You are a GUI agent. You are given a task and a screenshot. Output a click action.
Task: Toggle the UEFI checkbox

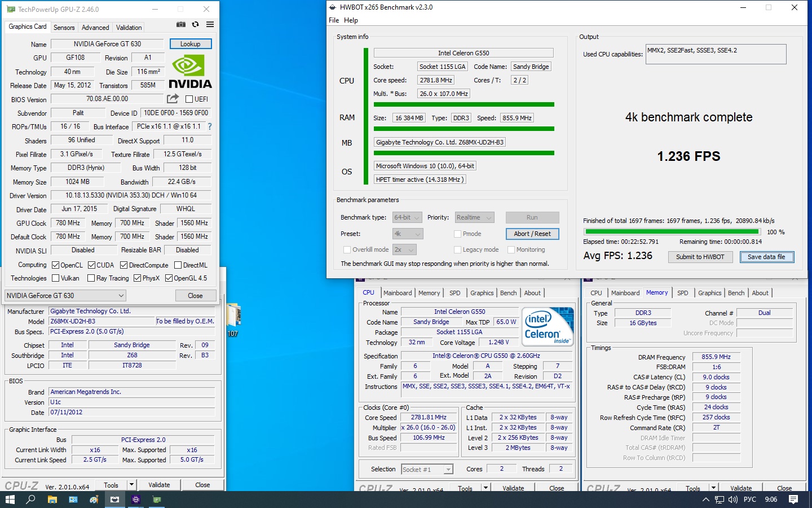(x=189, y=99)
